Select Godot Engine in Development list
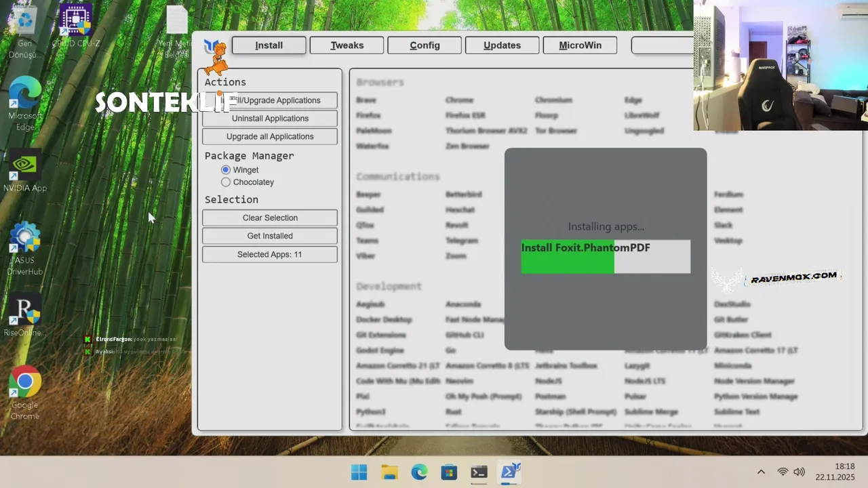 [380, 351]
